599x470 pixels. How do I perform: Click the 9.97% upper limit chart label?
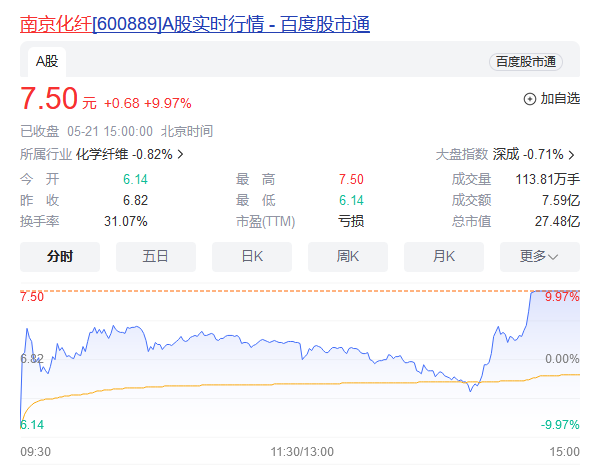pyautogui.click(x=562, y=297)
